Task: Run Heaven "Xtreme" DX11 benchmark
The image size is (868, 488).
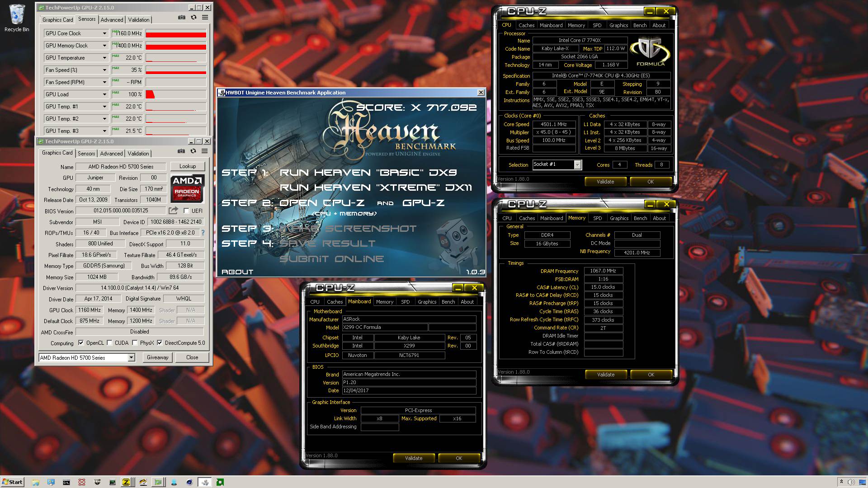Action: coord(376,188)
